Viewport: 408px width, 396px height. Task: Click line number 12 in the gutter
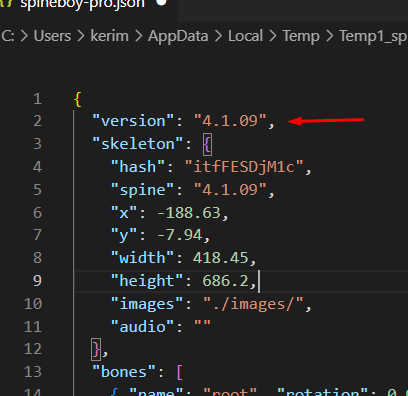33,349
